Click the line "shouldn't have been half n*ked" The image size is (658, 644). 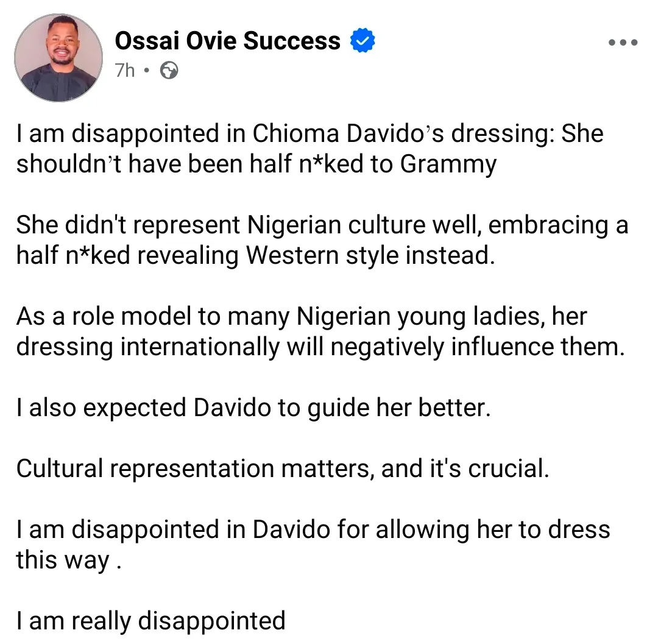pos(256,165)
